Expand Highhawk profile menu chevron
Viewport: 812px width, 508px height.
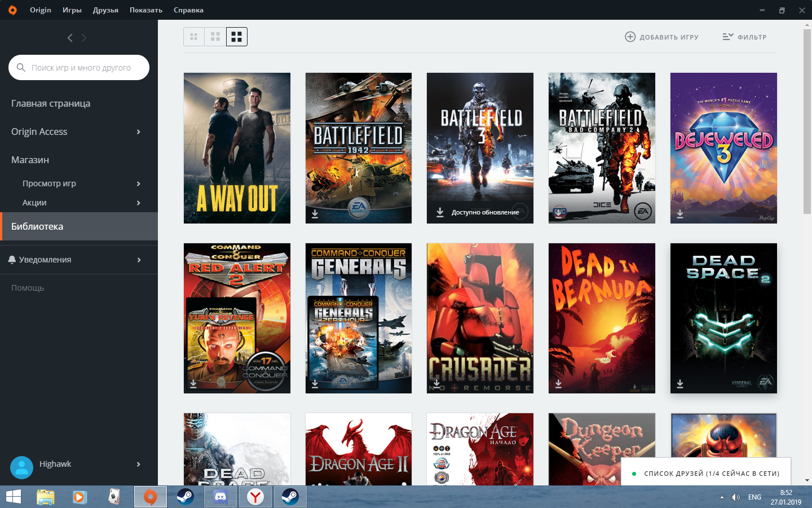pyautogui.click(x=139, y=464)
